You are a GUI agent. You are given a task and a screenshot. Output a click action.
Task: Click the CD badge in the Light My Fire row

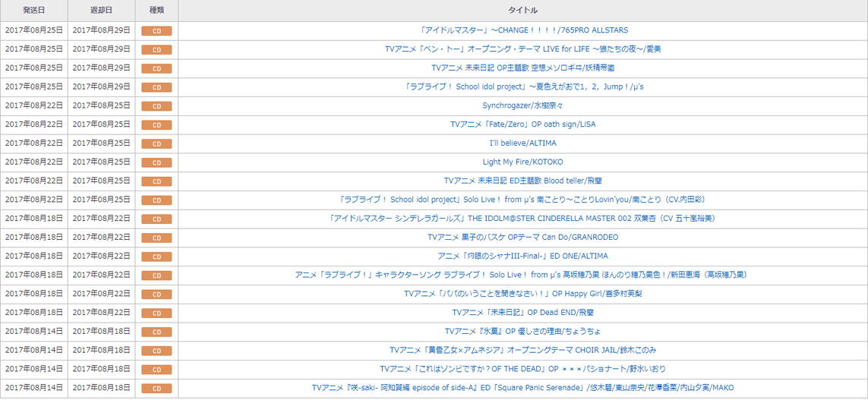pos(156,162)
